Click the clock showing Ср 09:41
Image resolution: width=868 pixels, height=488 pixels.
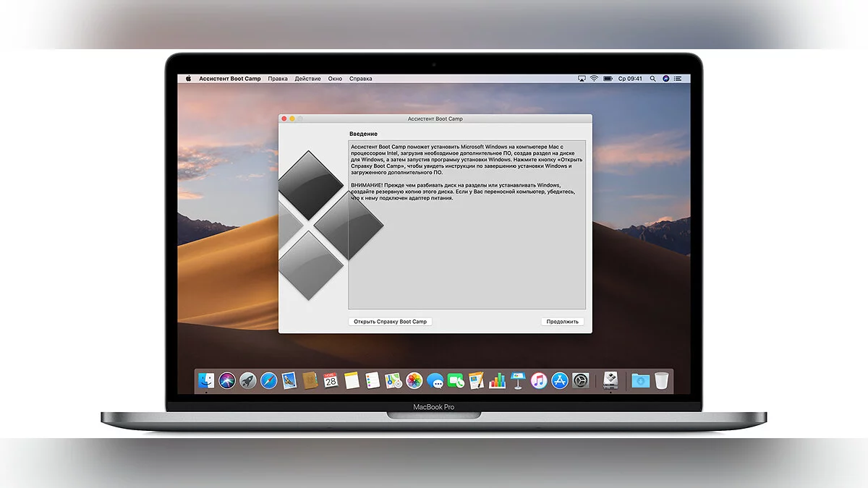coord(629,78)
